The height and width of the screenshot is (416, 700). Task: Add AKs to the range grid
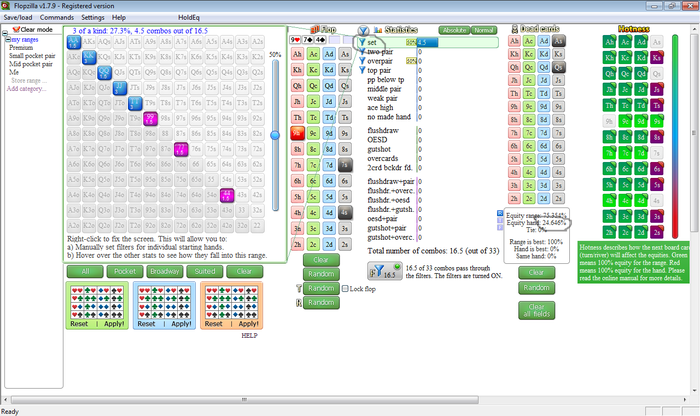[x=89, y=42]
